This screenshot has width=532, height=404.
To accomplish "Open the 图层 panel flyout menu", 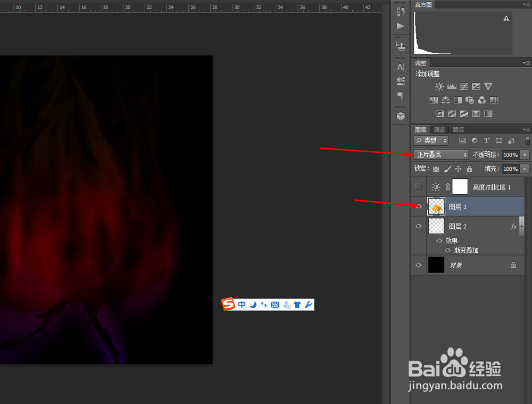I will (x=526, y=129).
